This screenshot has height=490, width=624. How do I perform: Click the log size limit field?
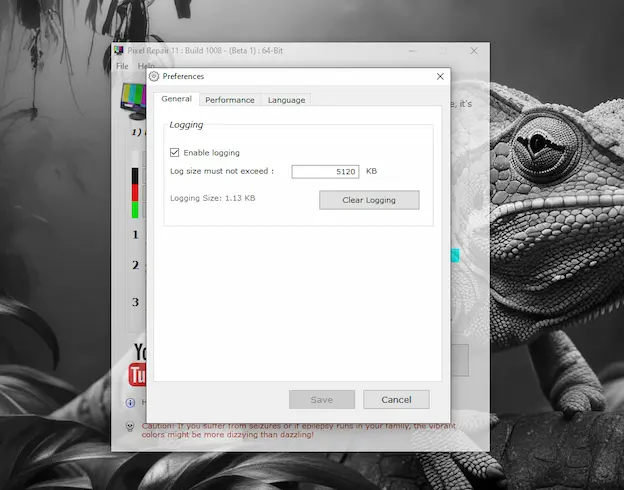coord(325,172)
